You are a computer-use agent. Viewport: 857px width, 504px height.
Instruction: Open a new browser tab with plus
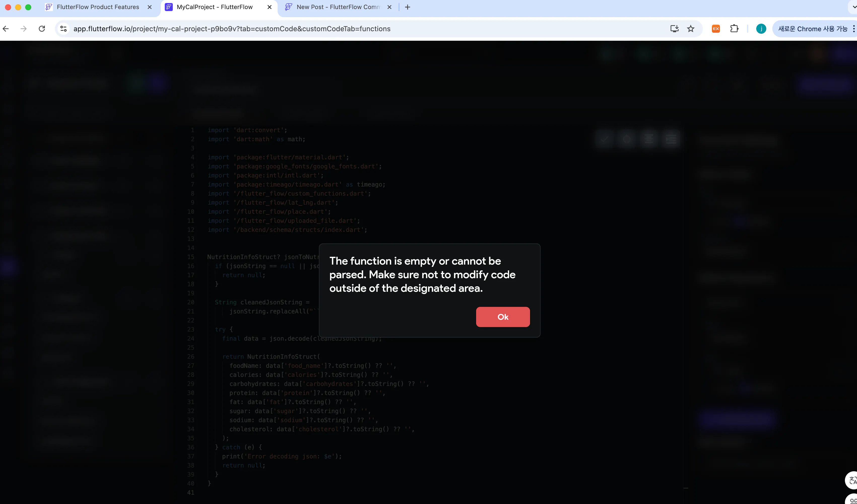(x=407, y=7)
